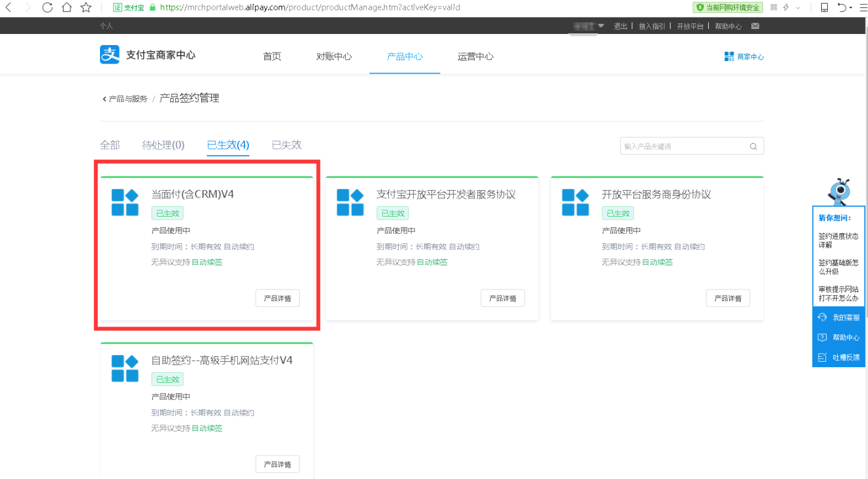
Task: Go to the 首页 nav tab
Action: click(272, 56)
